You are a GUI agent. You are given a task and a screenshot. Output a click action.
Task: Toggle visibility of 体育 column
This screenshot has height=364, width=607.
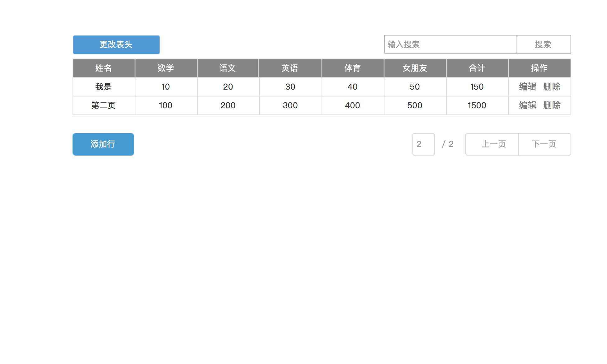[352, 68]
